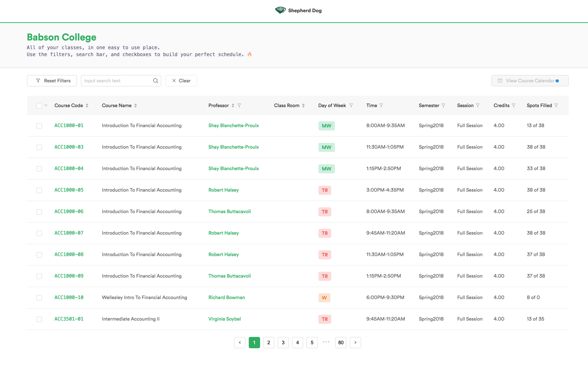Tick the ACC3501-01 row checkbox
Viewport: 588px width, 365px height.
pyautogui.click(x=39, y=319)
